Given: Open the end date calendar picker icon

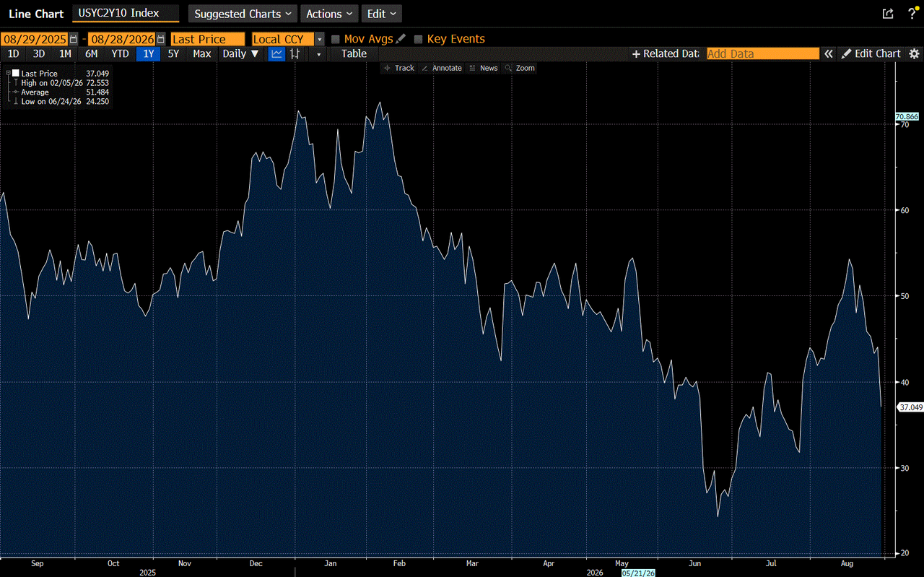Looking at the screenshot, I should [160, 39].
